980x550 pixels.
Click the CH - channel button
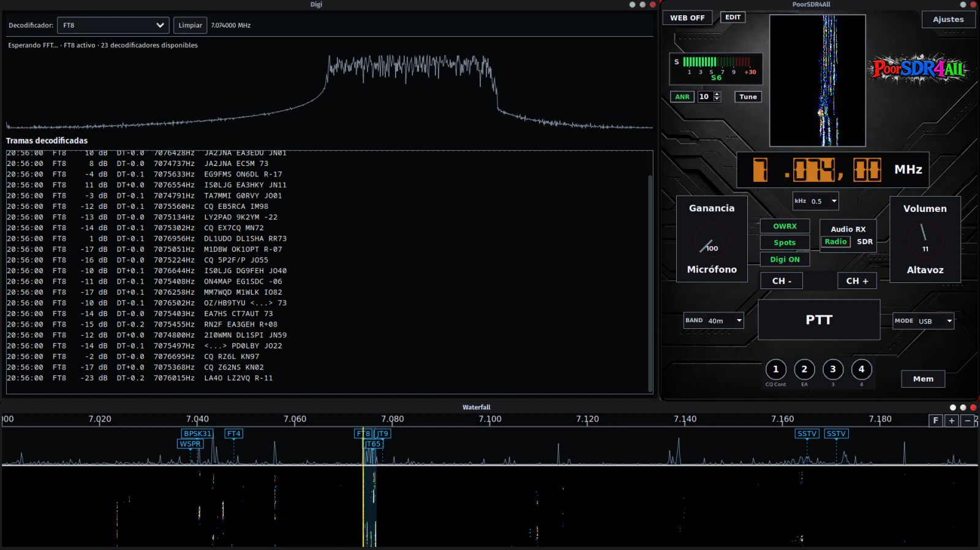pyautogui.click(x=782, y=281)
